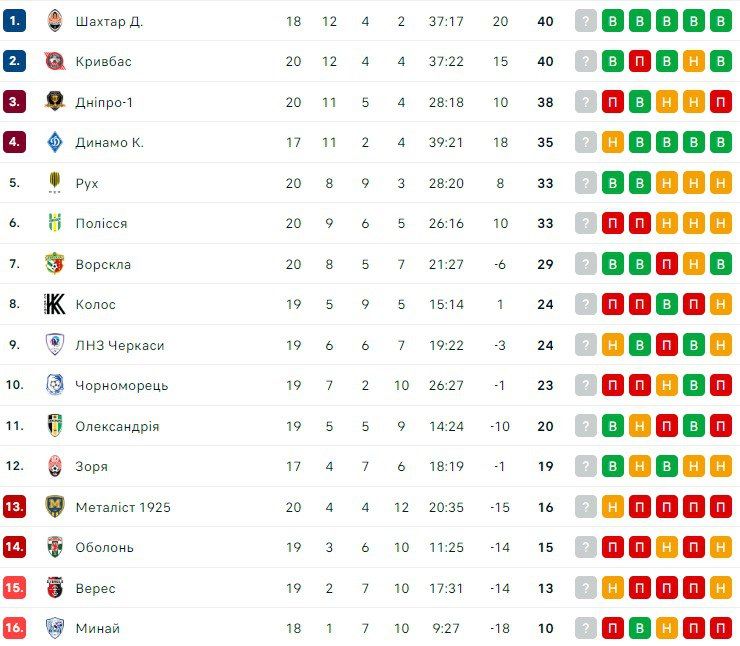740x646 pixels.
Task: Click the Чорноморець club crest
Action: (55, 385)
